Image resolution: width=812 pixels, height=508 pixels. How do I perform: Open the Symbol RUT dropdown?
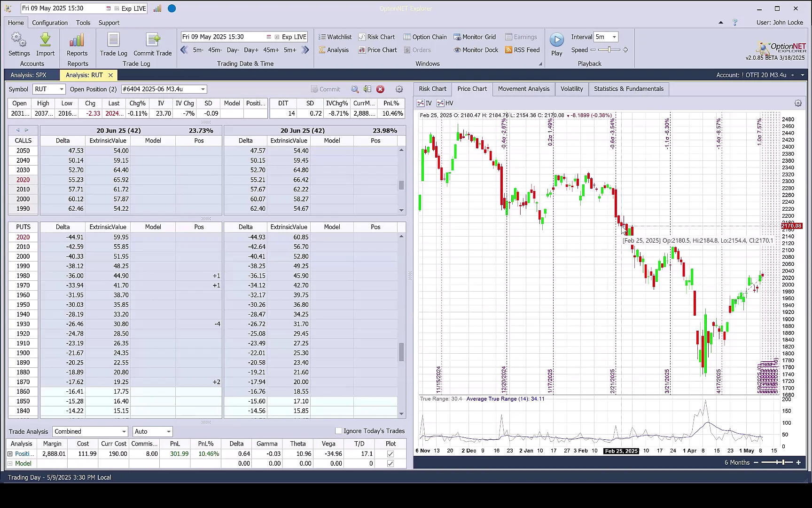[61, 89]
